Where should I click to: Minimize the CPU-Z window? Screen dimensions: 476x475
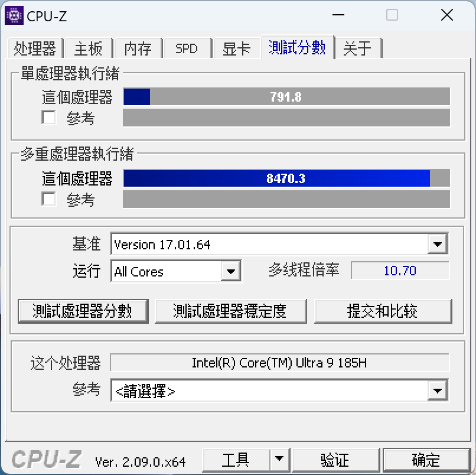pos(338,15)
